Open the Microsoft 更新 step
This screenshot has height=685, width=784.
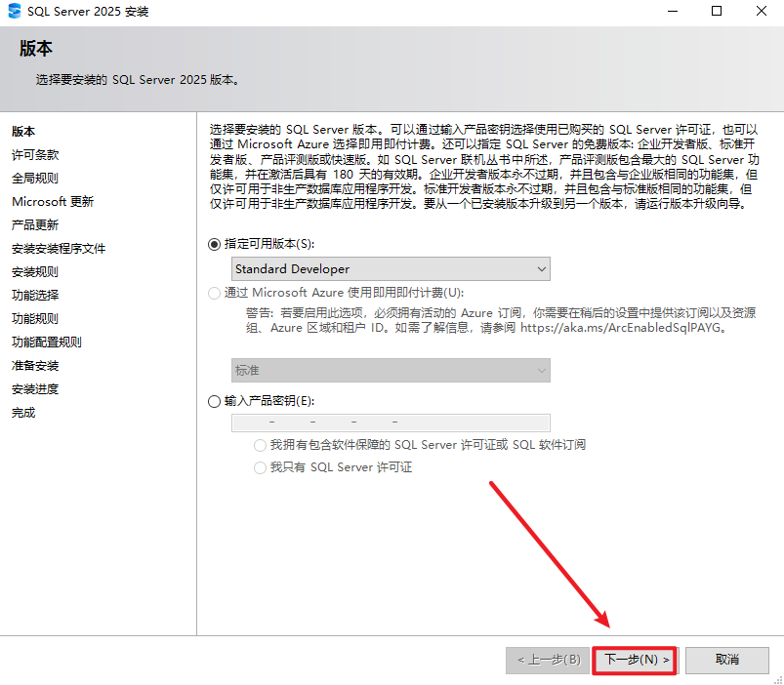click(53, 201)
